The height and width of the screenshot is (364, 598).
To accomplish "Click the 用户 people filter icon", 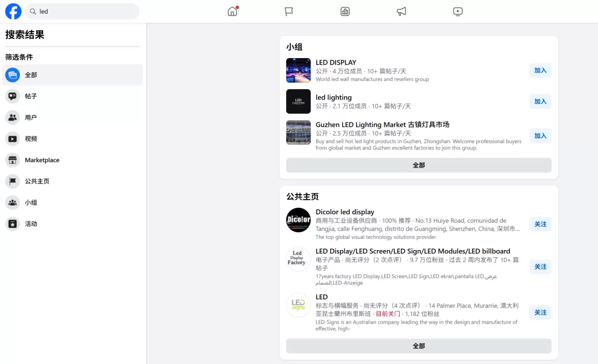I will pos(13,117).
